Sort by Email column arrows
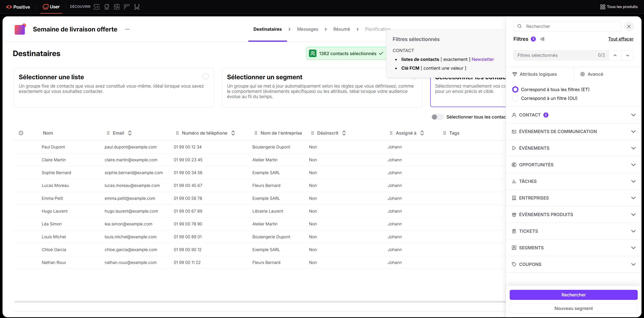 pos(130,133)
